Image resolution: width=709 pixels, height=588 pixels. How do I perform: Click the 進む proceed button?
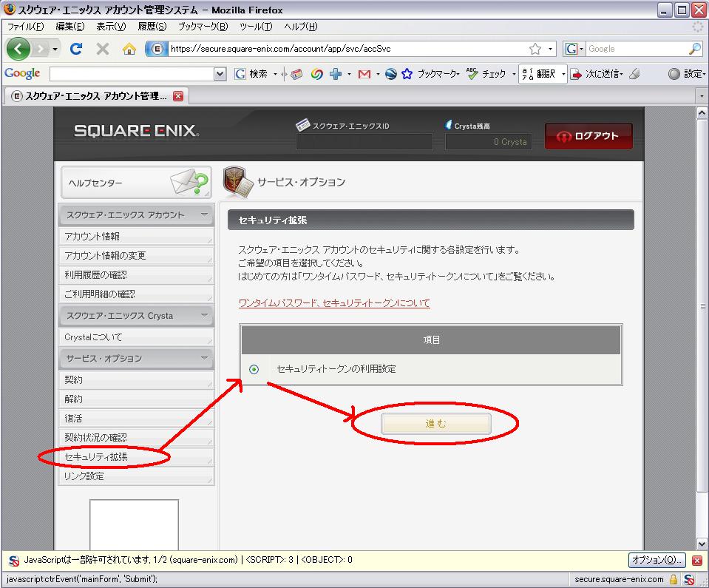coord(436,424)
